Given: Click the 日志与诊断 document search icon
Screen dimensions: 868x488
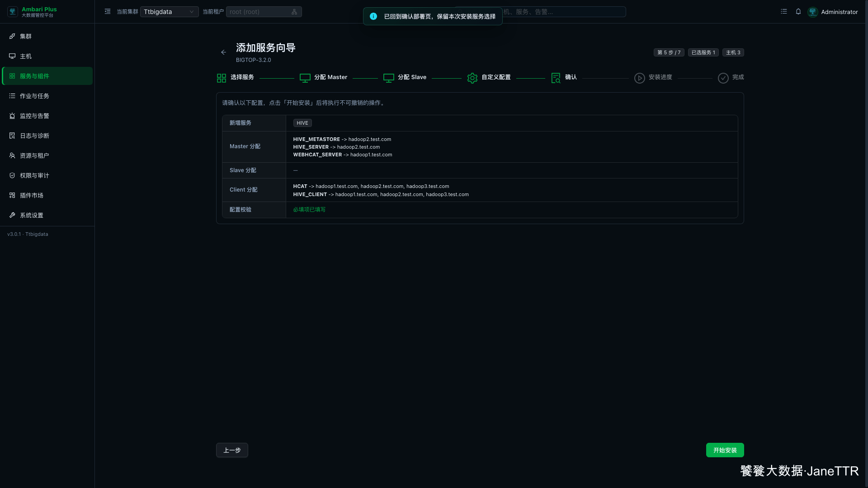Looking at the screenshot, I should (12, 136).
